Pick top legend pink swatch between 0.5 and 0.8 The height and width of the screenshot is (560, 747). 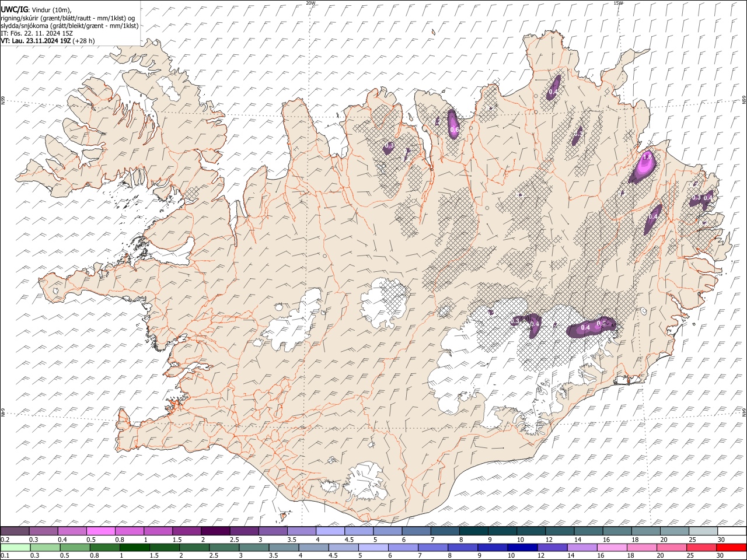point(101,531)
